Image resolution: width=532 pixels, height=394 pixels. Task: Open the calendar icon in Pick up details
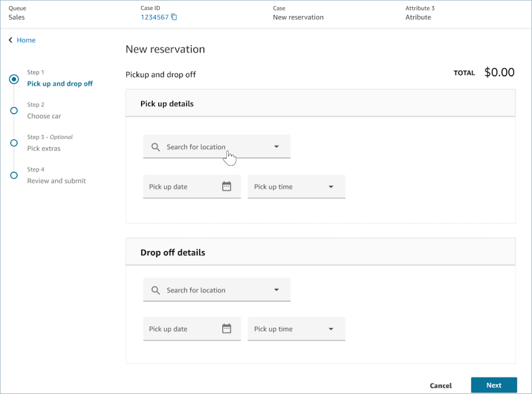[x=227, y=186]
